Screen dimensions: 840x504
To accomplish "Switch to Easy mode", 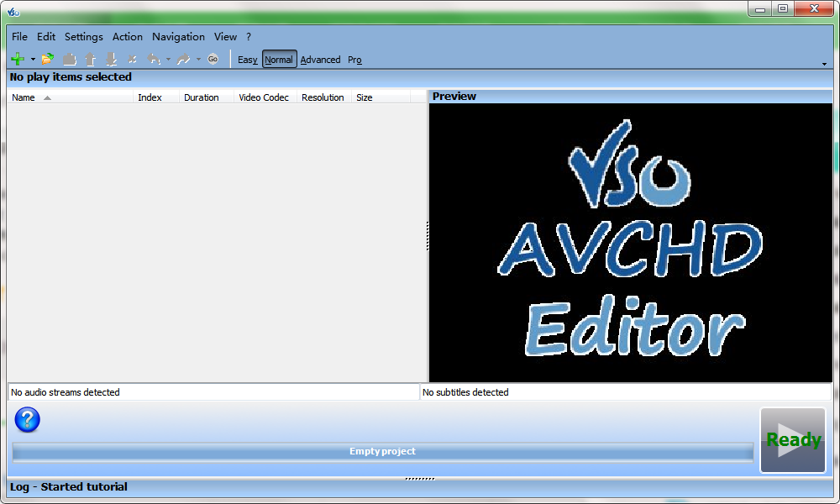I will [x=247, y=60].
